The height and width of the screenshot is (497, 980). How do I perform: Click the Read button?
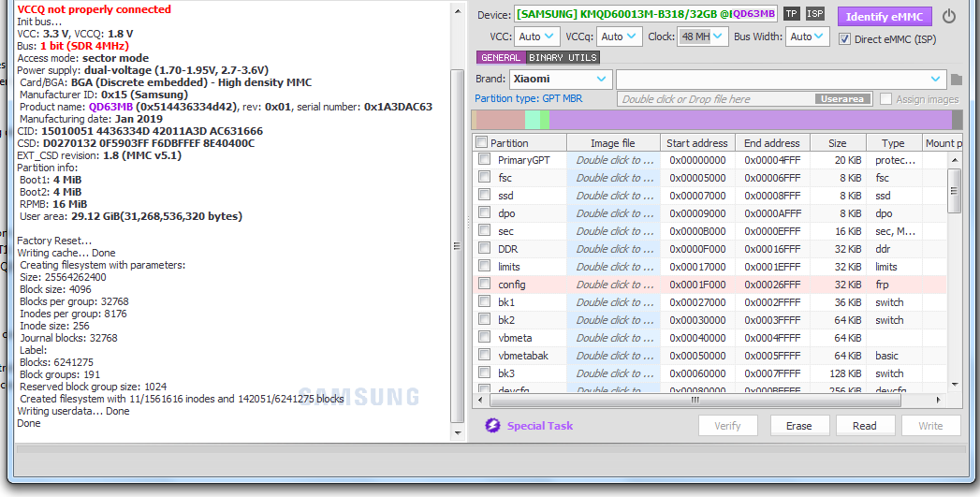[x=864, y=426]
